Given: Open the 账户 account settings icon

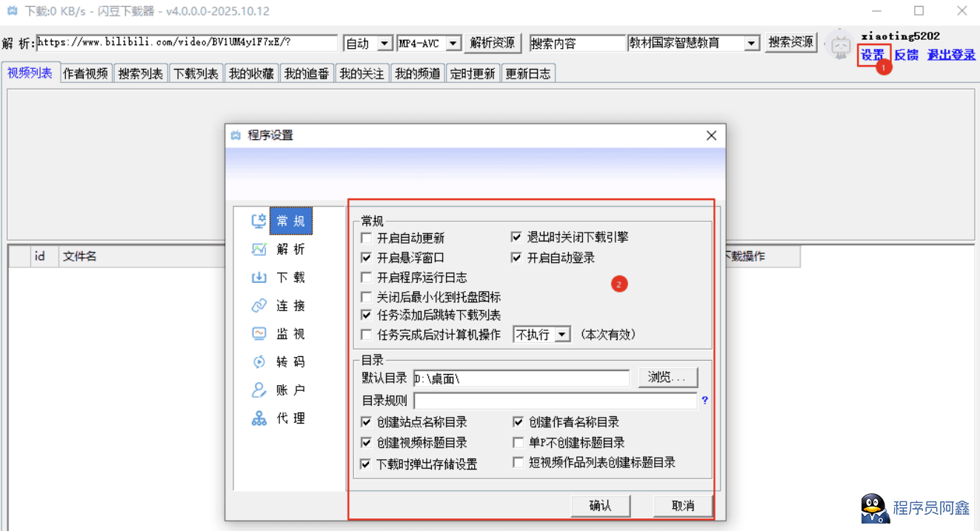Looking at the screenshot, I should (259, 390).
